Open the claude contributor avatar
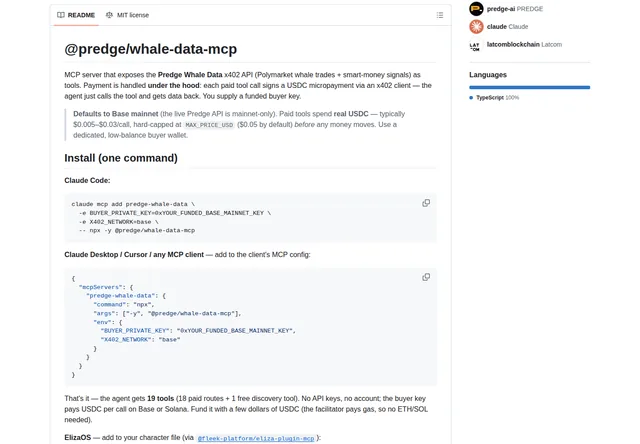This screenshot has height=444, width=640. [476, 27]
